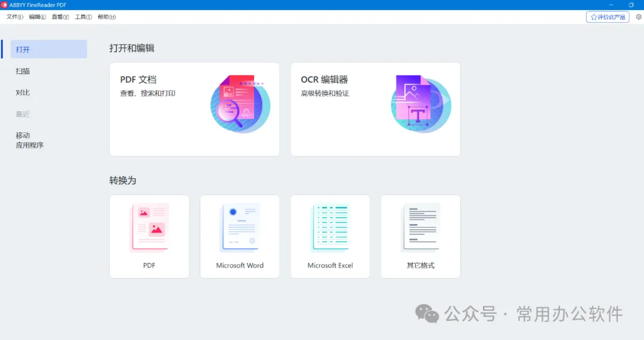Viewport: 644px width, 340px height.
Task: Click the convert to Microsoft Excel icon
Action: point(330,227)
